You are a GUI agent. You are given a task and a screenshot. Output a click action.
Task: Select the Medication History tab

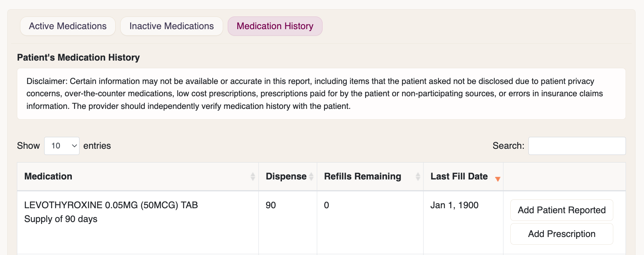point(275,26)
